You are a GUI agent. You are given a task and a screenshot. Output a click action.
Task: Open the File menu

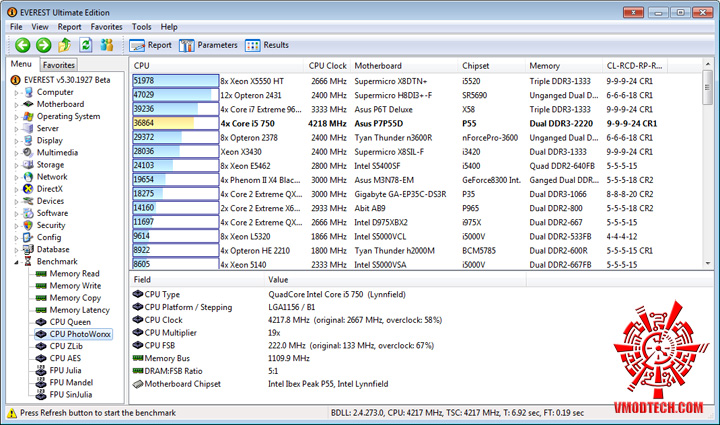click(x=16, y=27)
